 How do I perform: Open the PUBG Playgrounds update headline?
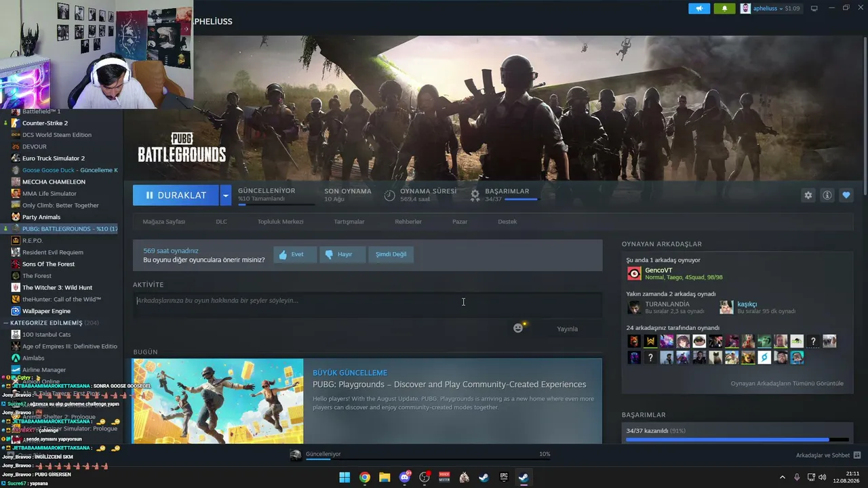point(449,384)
